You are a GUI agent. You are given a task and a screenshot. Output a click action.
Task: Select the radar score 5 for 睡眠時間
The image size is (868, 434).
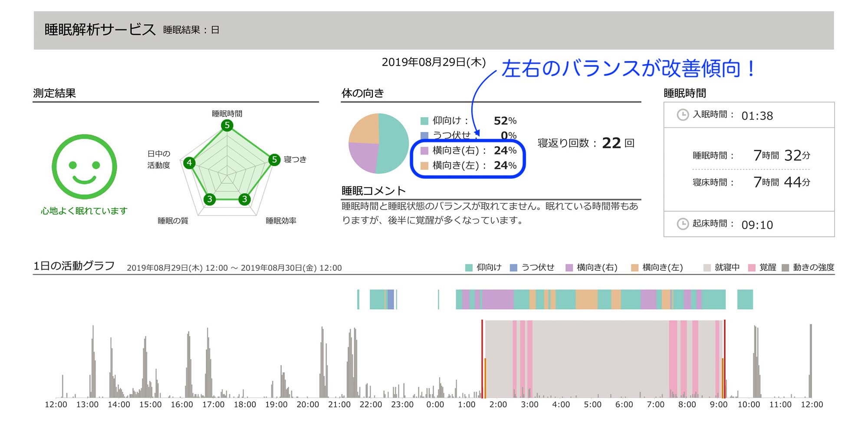tap(227, 125)
